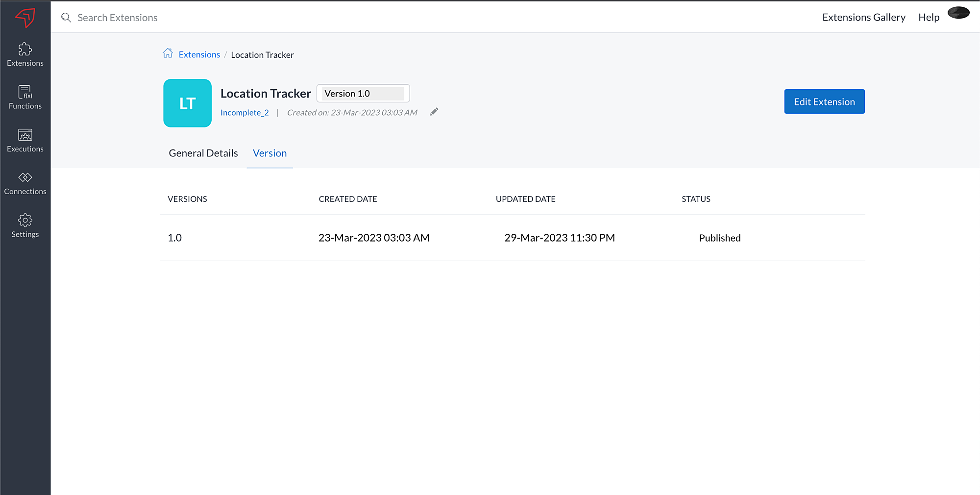Open the Connections sidebar section
The height and width of the screenshot is (495, 980).
click(25, 183)
